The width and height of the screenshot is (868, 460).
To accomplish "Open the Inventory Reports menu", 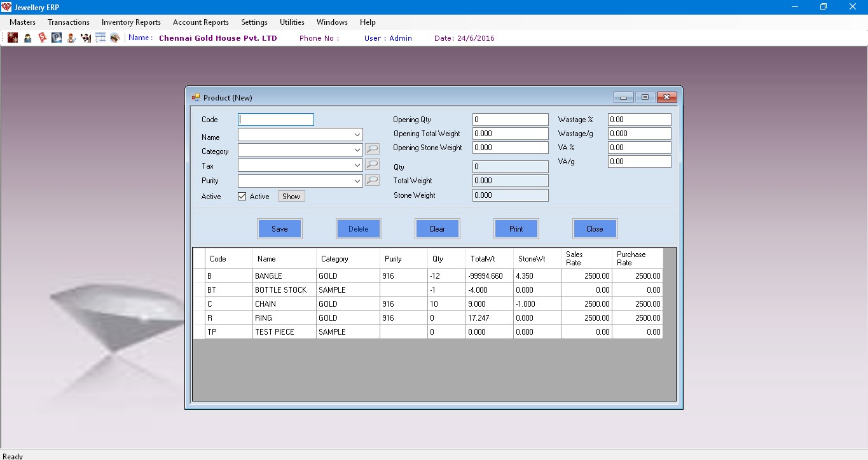I will coord(131,22).
